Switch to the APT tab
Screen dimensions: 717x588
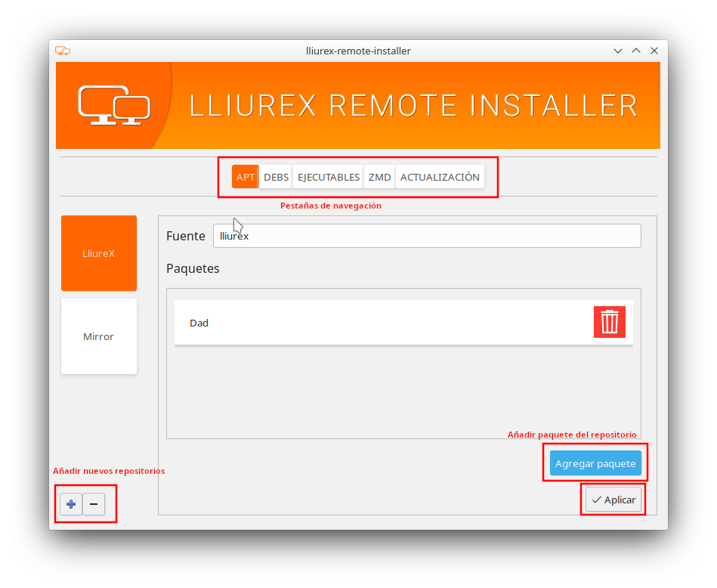pos(246,177)
